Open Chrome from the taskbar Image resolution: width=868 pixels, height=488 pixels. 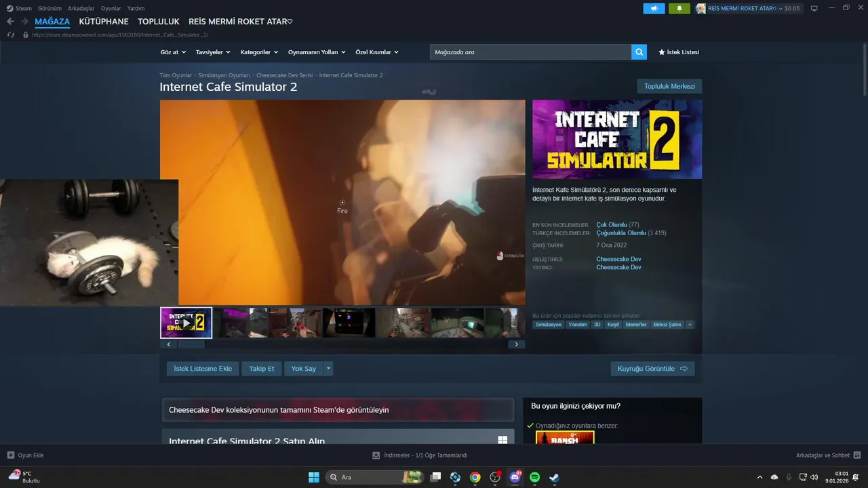pyautogui.click(x=475, y=477)
